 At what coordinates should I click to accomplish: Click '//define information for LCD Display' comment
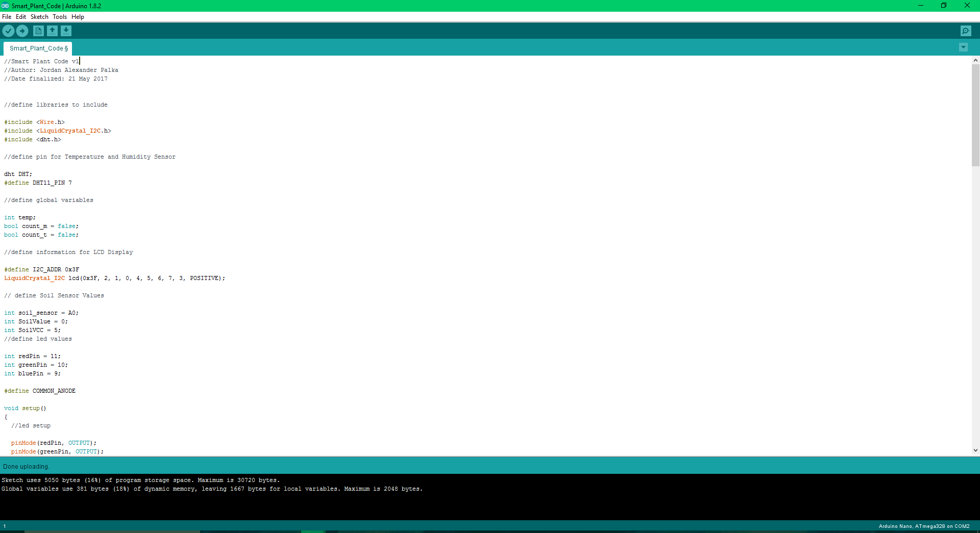click(68, 252)
